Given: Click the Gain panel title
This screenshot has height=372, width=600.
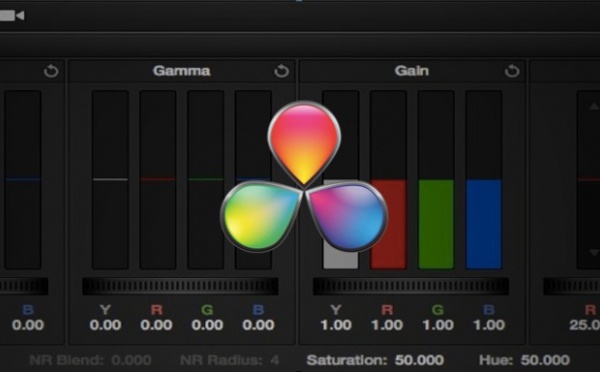Looking at the screenshot, I should pyautogui.click(x=411, y=71).
